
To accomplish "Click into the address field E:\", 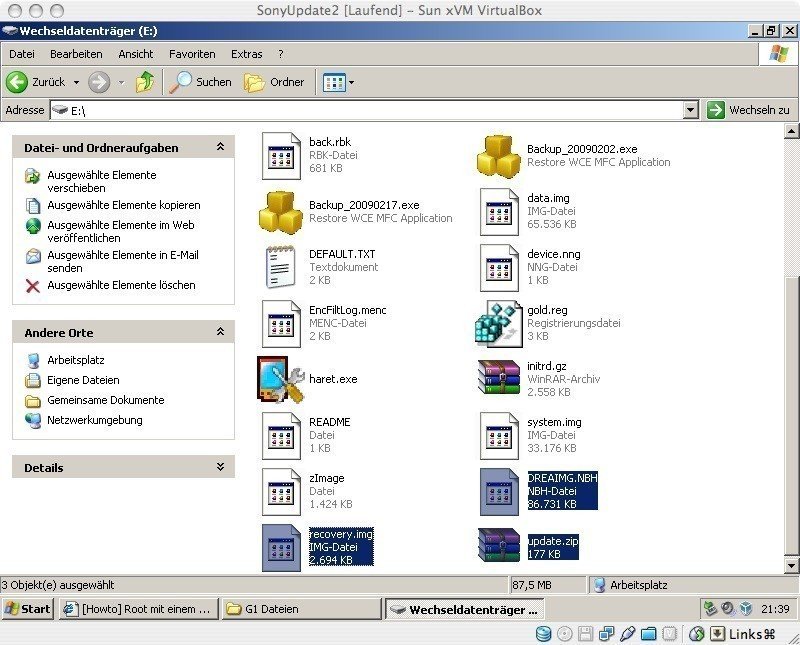I will (366, 110).
